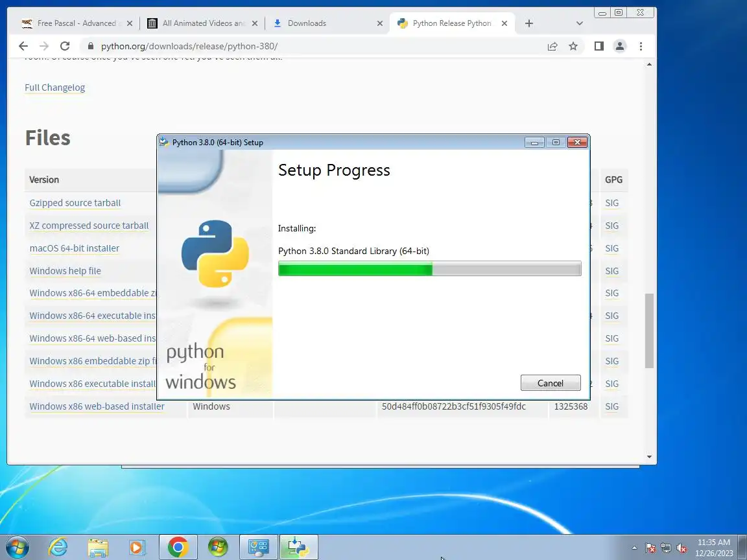
Task: Switch to Chrome from the taskbar
Action: pyautogui.click(x=178, y=547)
